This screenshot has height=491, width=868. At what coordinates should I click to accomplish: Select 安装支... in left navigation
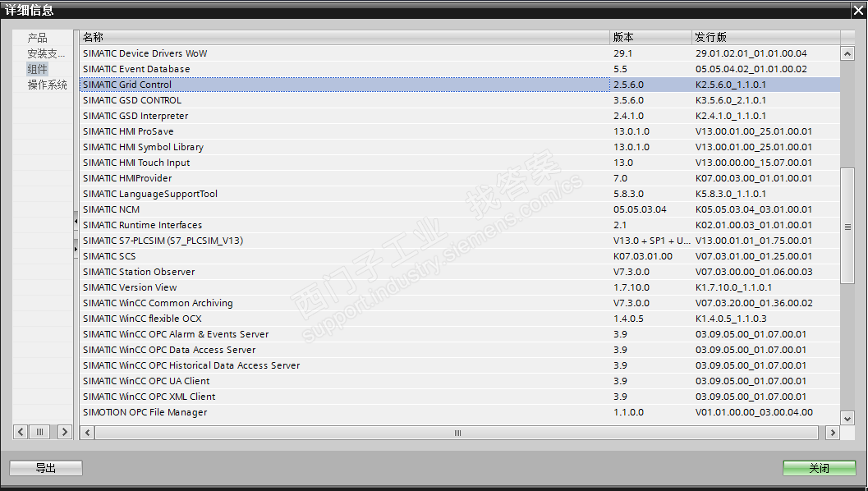tap(46, 53)
